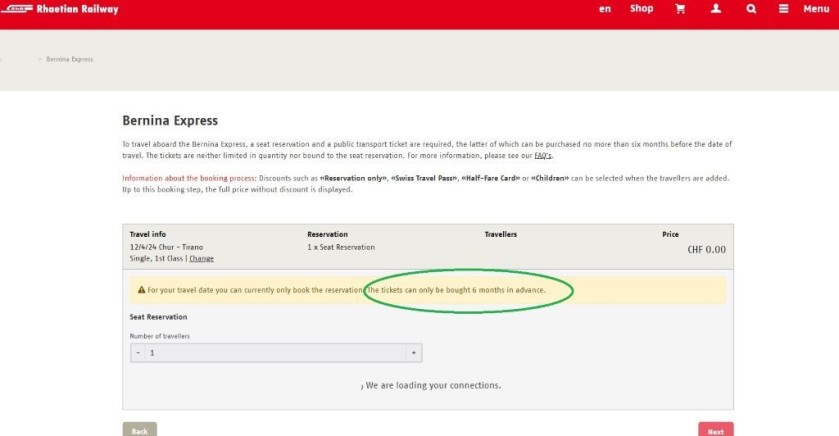Follow the Bernina Express breadcrumb link

click(x=70, y=59)
